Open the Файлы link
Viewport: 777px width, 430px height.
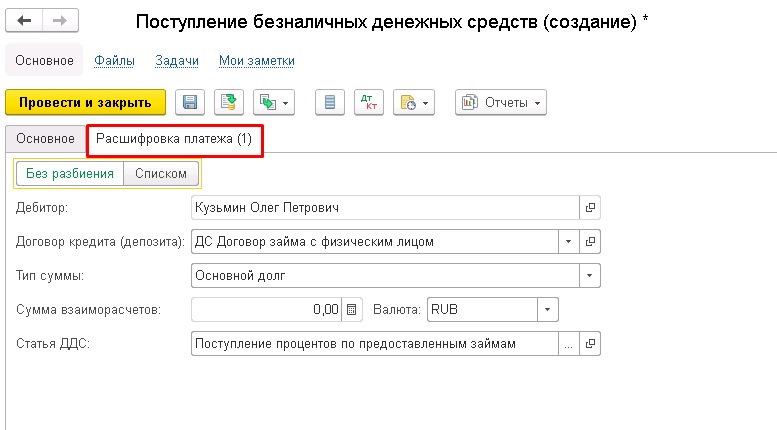tap(114, 60)
